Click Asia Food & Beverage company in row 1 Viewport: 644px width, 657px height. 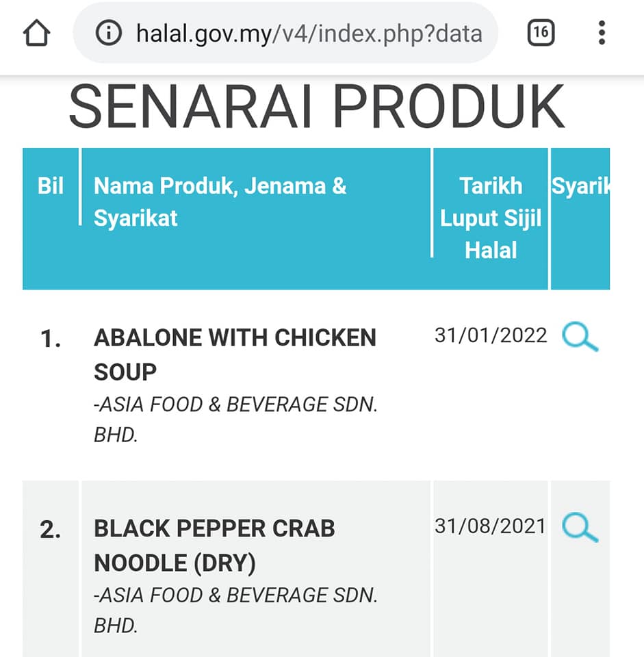click(235, 420)
